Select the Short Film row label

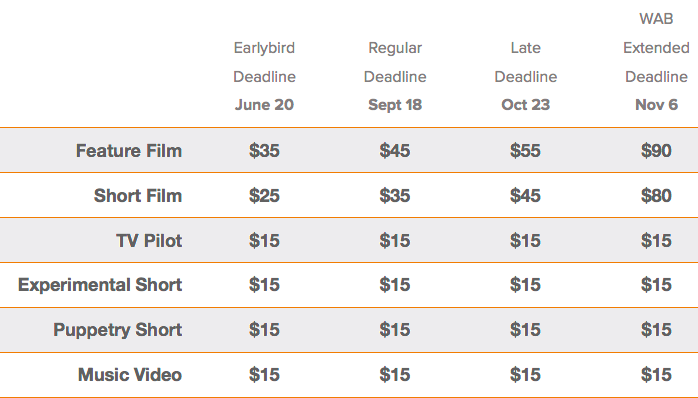coord(138,195)
